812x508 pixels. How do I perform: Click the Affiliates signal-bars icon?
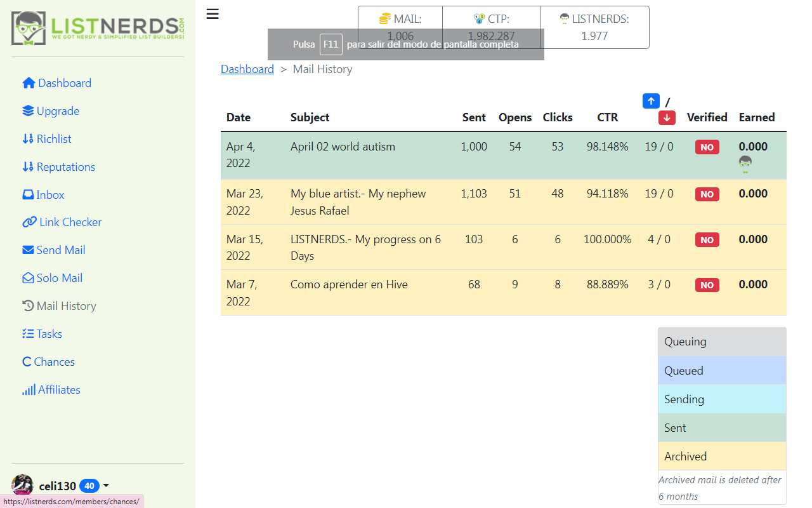[29, 390]
